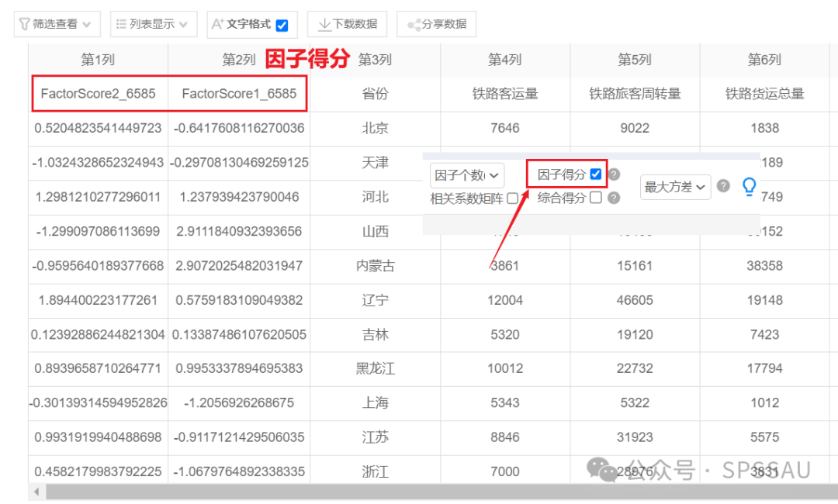
Task: Click the 黑龙江 province cell
Action: tap(376, 369)
